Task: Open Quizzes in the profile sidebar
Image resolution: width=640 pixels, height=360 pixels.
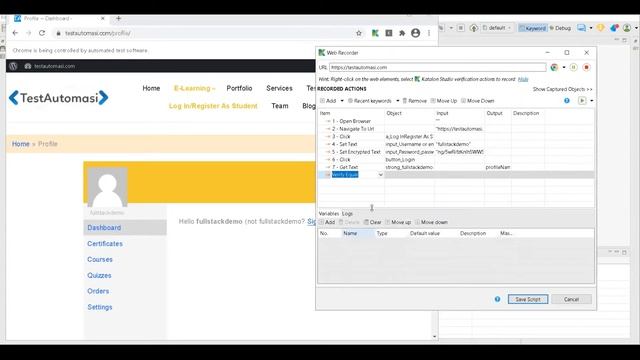Action: [x=99, y=276]
